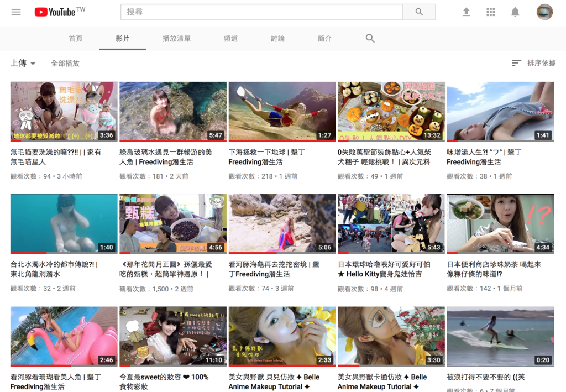566x392 pixels.
Task: Click title 綠島玻璃水遇見一群暢游的美人魚
Action: click(x=166, y=157)
